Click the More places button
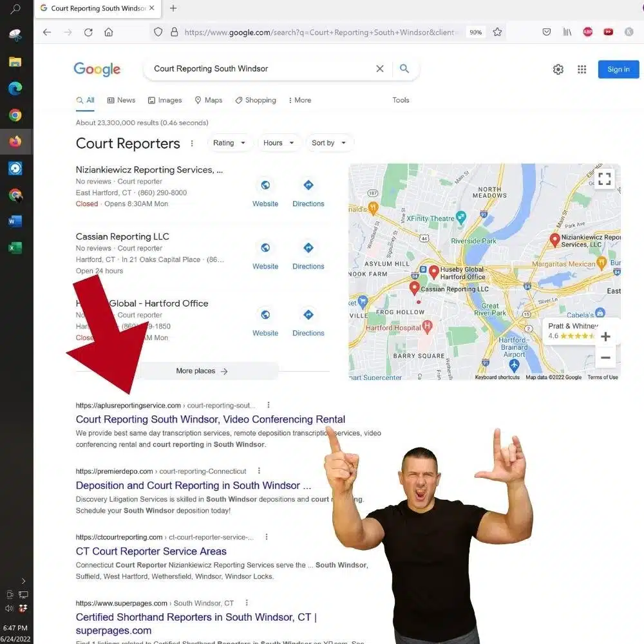This screenshot has width=644, height=644. (x=201, y=371)
